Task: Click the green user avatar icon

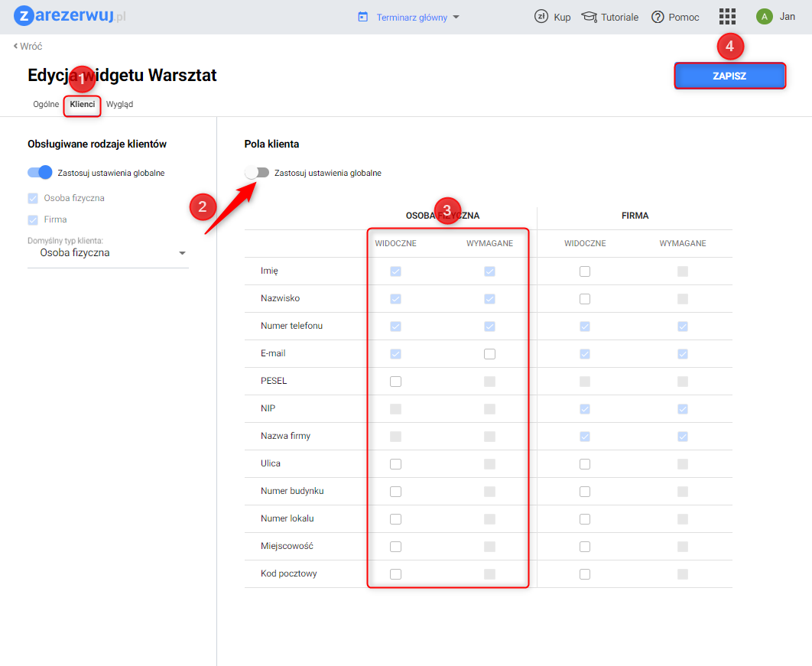Action: (765, 17)
